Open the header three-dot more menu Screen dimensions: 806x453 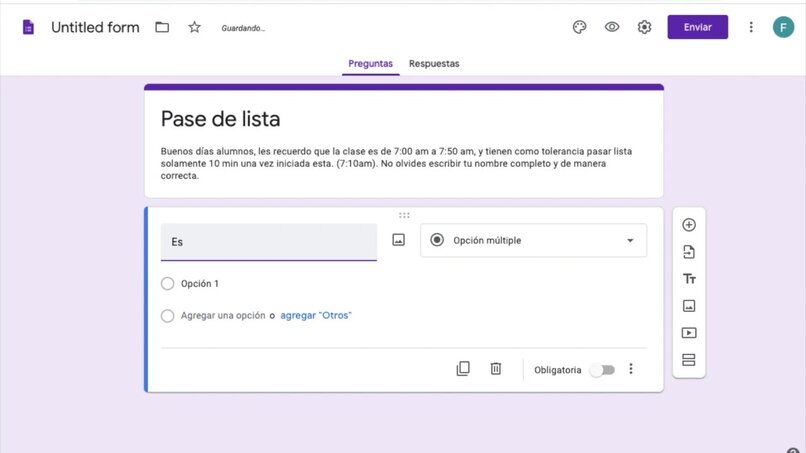(x=751, y=27)
